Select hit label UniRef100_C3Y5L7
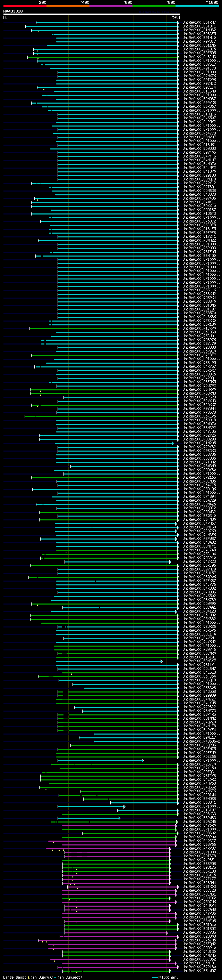Image resolution: width=222 pixels, height=980 pixels. [199, 65]
